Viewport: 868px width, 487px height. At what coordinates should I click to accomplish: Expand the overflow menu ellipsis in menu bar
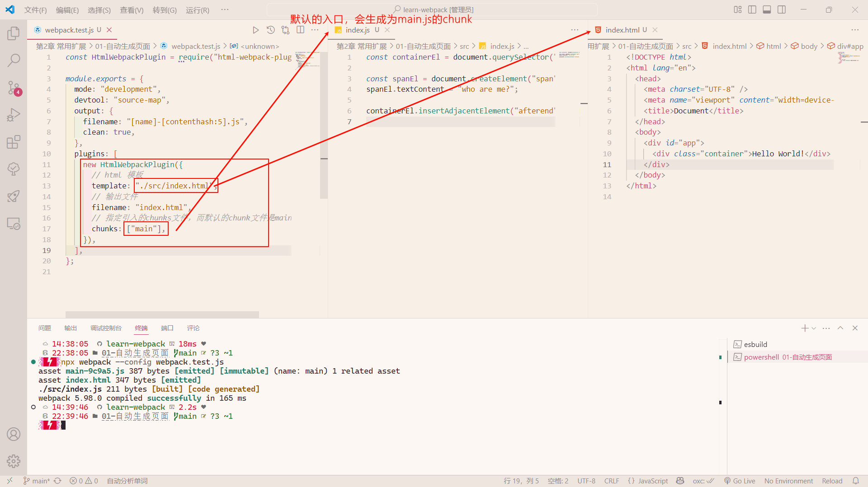225,9
